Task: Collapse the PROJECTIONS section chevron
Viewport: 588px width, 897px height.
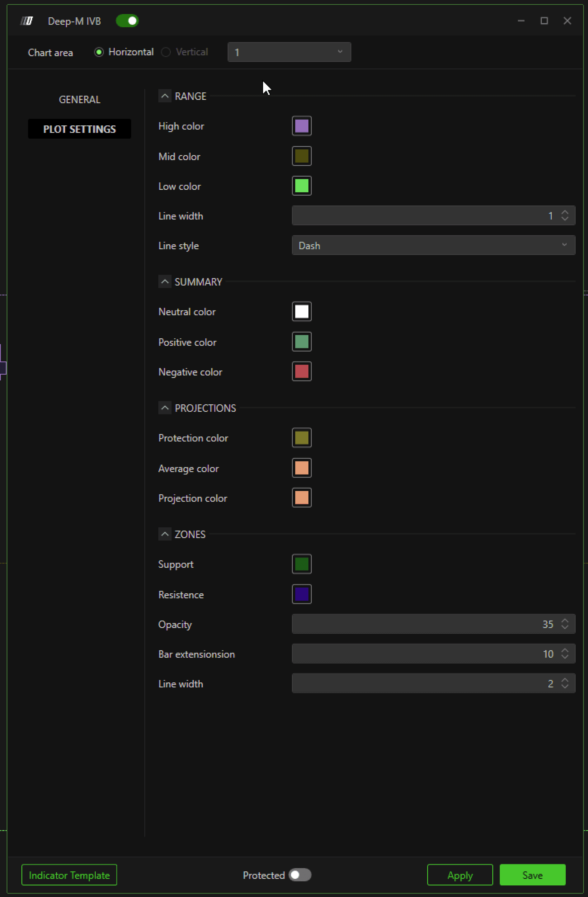Action: point(165,408)
